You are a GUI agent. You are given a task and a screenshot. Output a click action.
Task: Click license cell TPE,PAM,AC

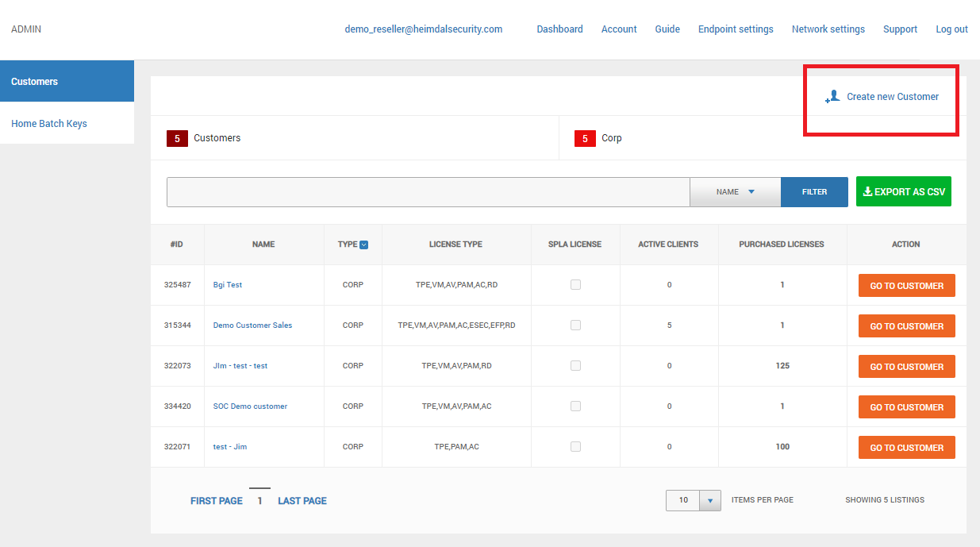coord(456,447)
